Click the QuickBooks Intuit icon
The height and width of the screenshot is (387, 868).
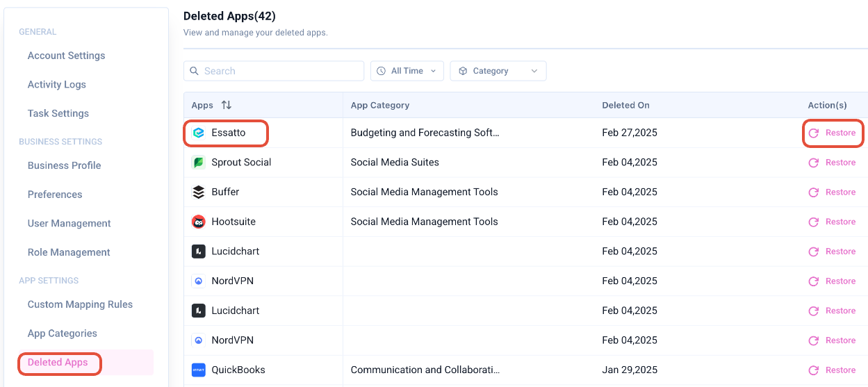pyautogui.click(x=199, y=370)
